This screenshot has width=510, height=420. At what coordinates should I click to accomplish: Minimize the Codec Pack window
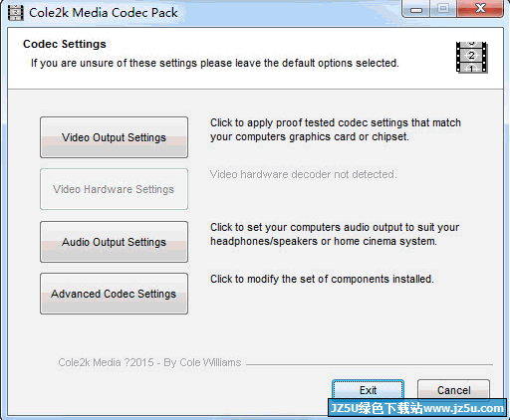click(x=416, y=9)
